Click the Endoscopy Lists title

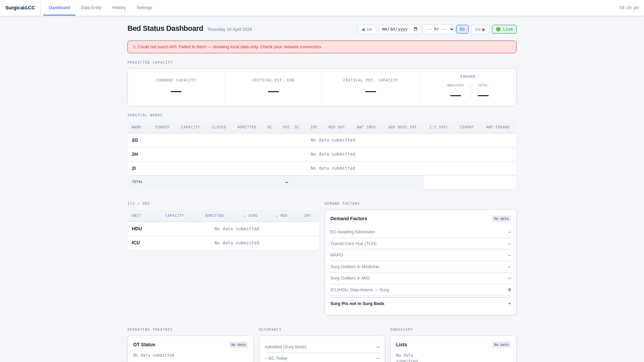pyautogui.click(x=401, y=345)
